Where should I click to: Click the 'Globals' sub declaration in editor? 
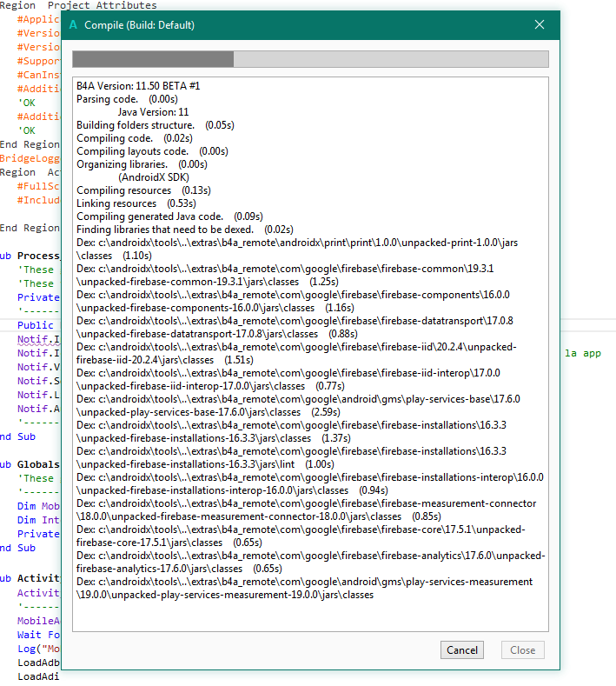pos(38,464)
